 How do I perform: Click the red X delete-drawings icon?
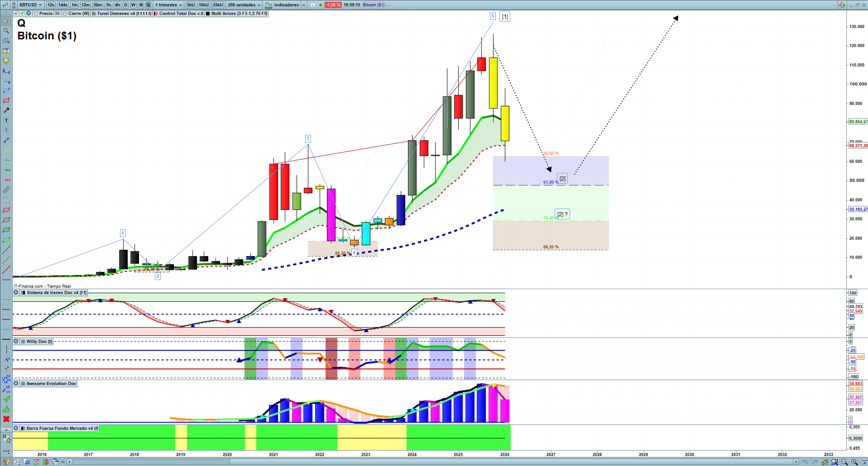click(6, 419)
